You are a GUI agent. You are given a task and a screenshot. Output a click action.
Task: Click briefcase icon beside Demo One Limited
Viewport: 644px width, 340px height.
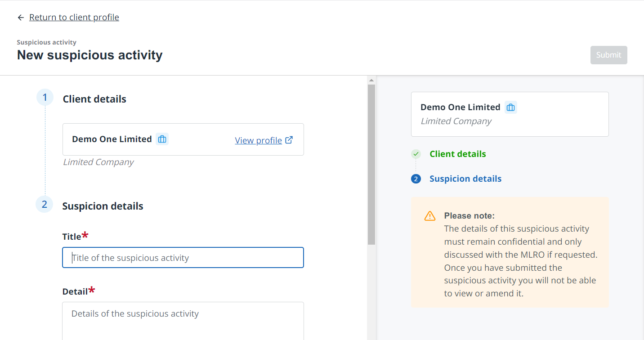(x=162, y=139)
